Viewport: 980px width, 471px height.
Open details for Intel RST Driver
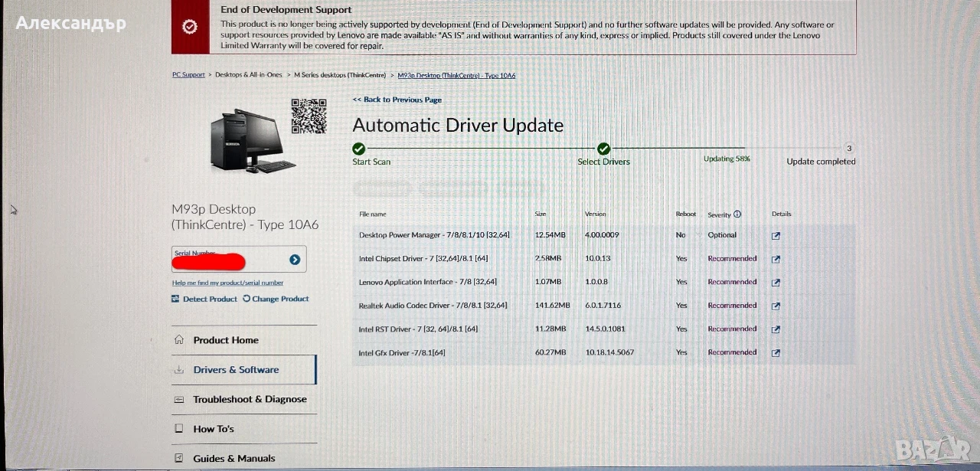point(776,329)
